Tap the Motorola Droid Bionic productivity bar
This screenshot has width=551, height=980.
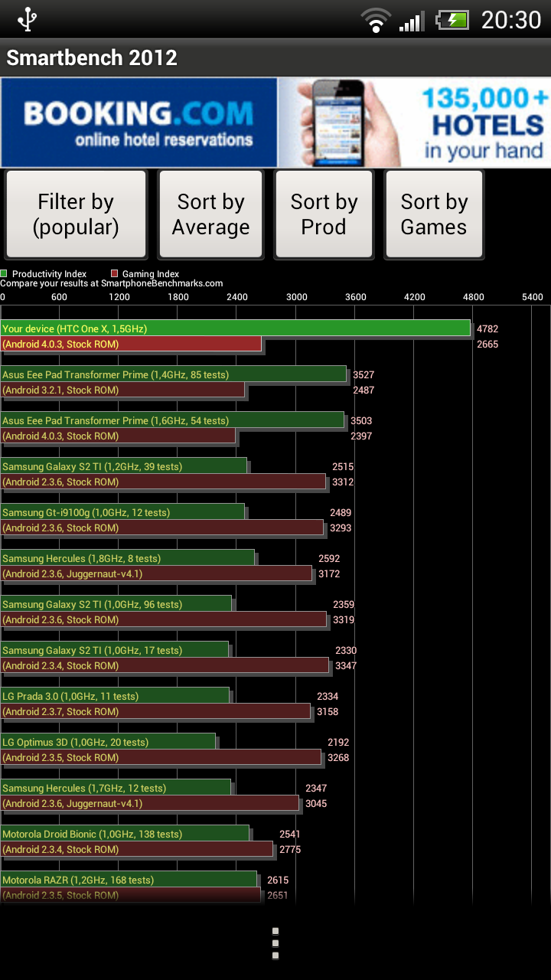pos(125,834)
